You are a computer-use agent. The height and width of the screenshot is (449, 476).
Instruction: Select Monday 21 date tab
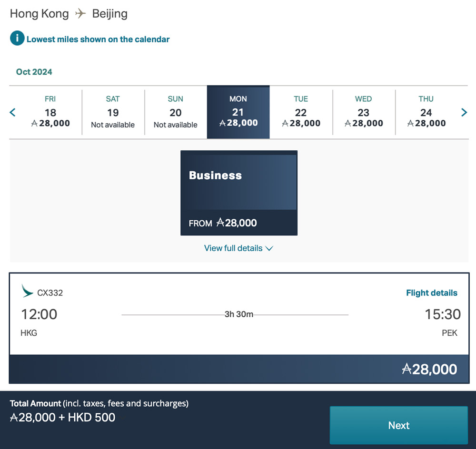point(238,112)
